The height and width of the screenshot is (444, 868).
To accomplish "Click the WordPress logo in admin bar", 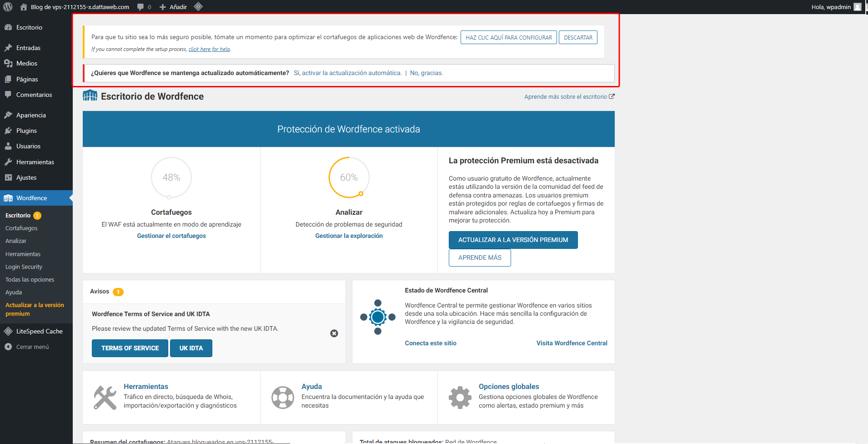I will tap(8, 7).
